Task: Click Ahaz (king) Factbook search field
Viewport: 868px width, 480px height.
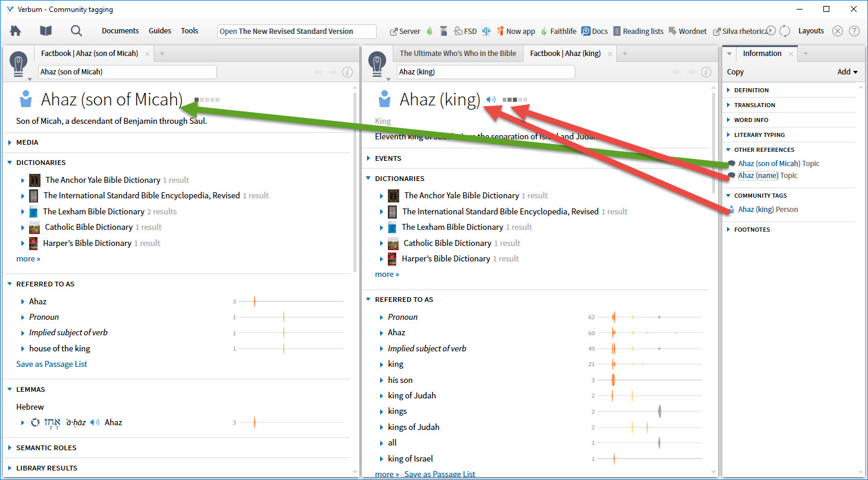Action: coord(486,72)
